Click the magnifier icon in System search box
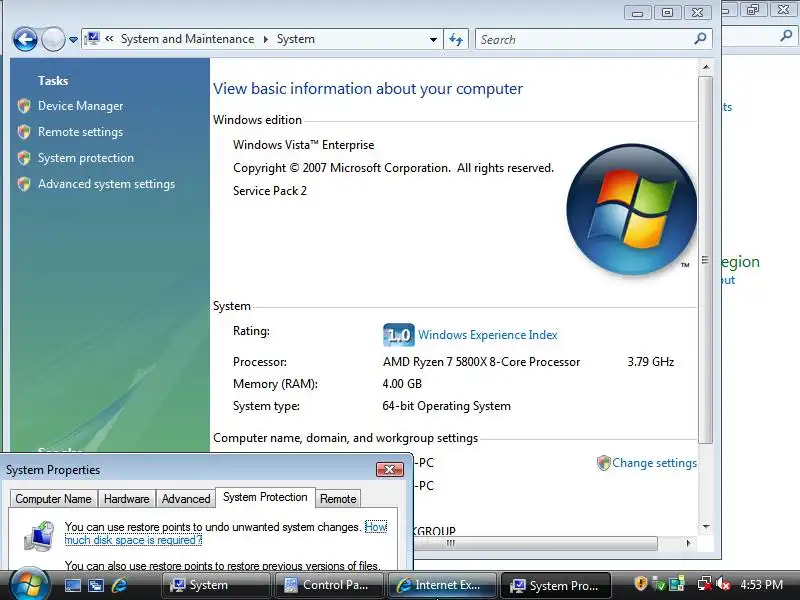Screen dimensions: 800x600 coord(701,38)
